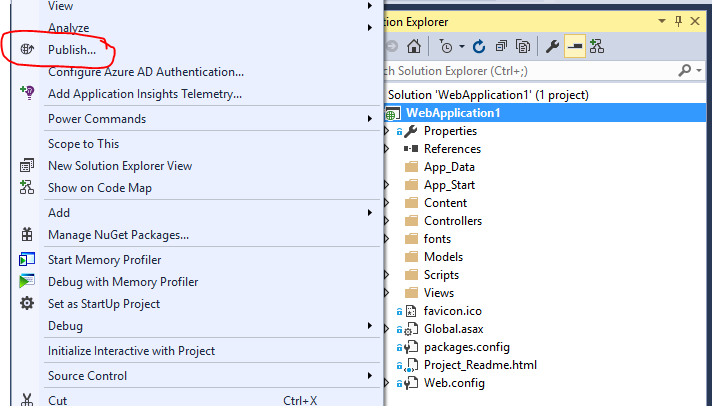Select the Global.asax file
712x406 pixels.
(x=456, y=329)
